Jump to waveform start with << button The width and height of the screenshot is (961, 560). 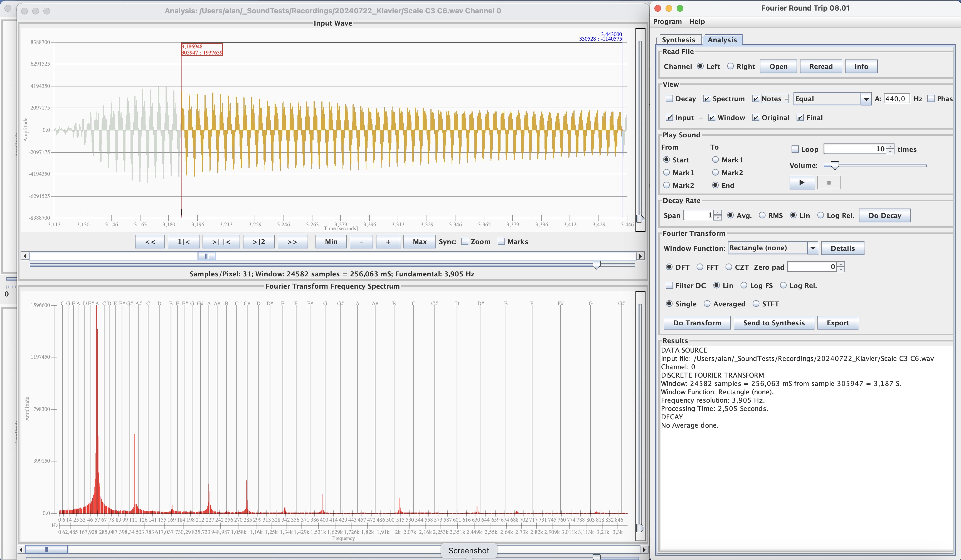tap(150, 242)
